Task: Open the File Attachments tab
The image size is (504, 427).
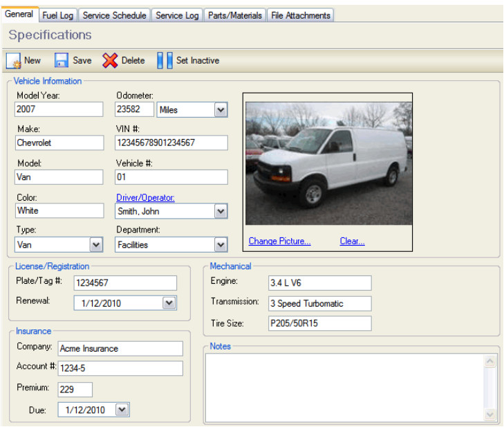Action: coord(301,15)
